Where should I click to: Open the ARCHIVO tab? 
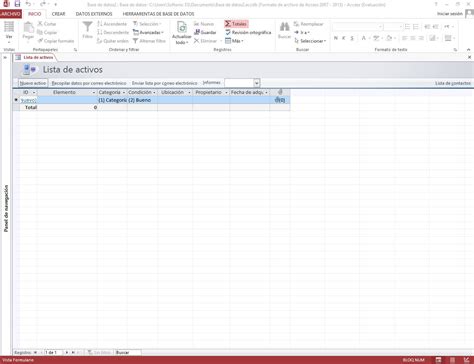click(x=11, y=14)
